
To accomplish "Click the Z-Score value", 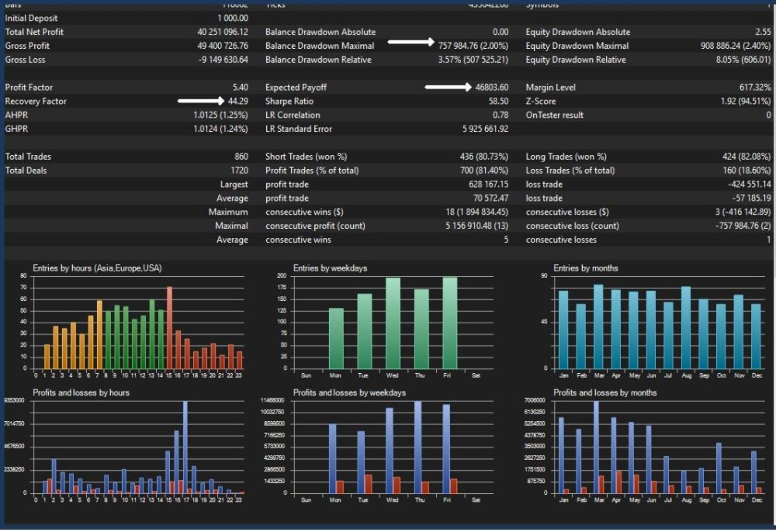I will point(745,101).
